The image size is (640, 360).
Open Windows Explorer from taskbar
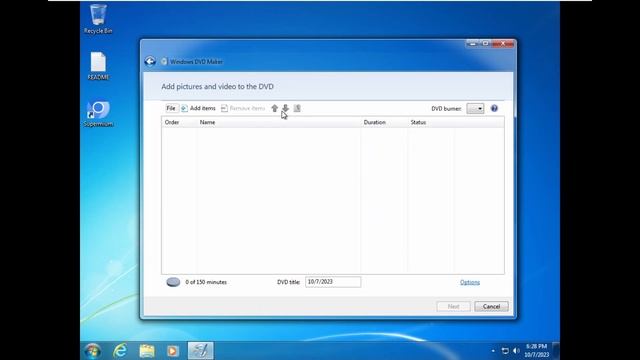coord(147,351)
